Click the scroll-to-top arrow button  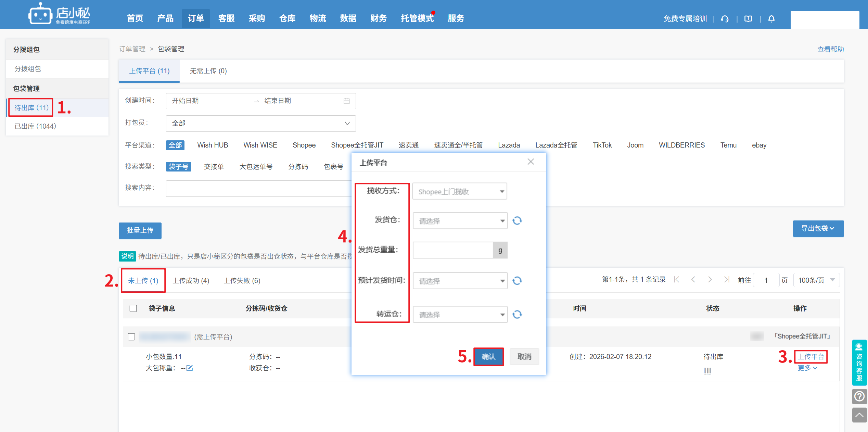(859, 415)
